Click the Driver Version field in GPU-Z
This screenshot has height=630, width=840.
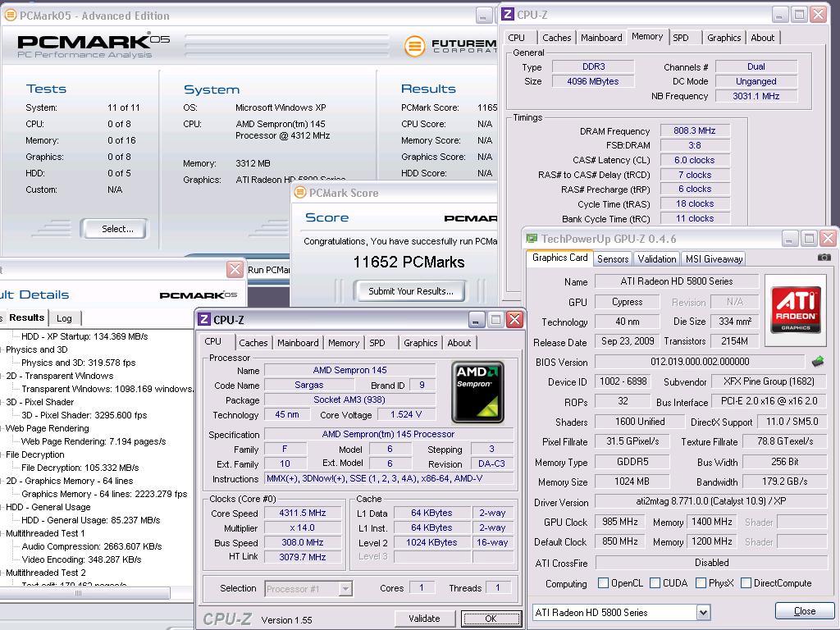[x=711, y=501]
